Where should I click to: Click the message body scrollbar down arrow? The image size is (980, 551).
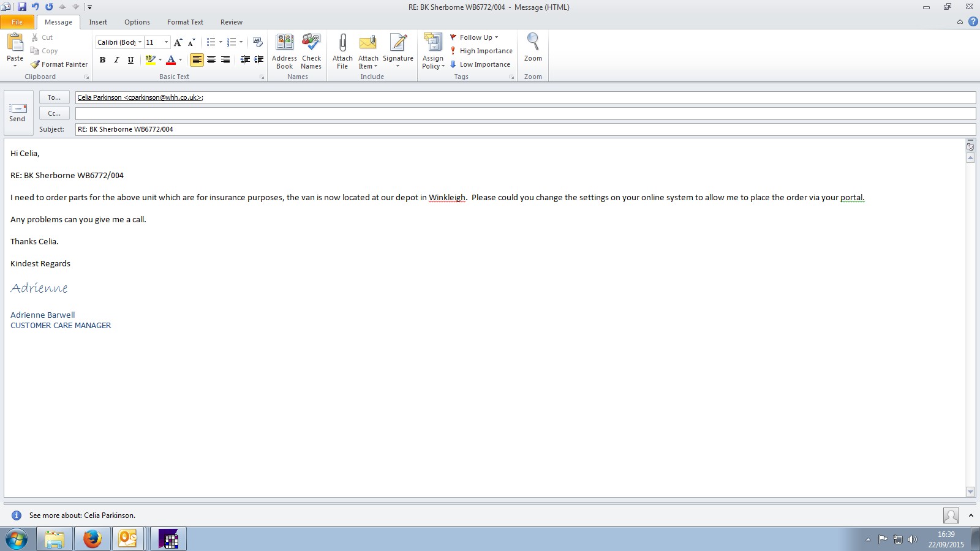[970, 492]
